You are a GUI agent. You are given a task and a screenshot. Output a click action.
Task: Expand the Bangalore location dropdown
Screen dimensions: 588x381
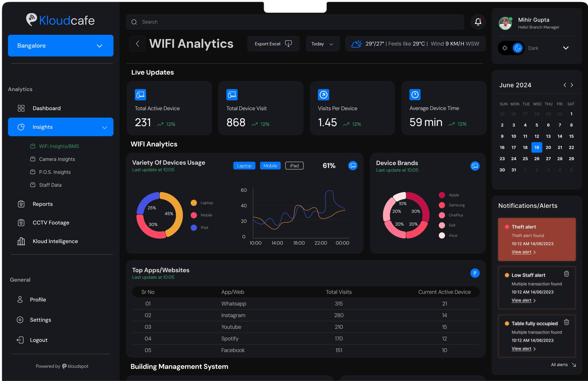(x=61, y=46)
